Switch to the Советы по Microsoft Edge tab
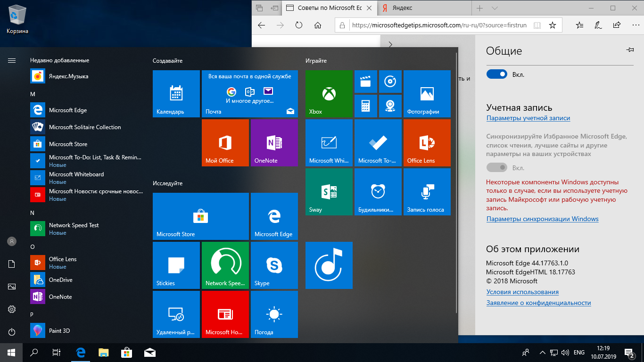This screenshot has width=644, height=362. click(330, 8)
